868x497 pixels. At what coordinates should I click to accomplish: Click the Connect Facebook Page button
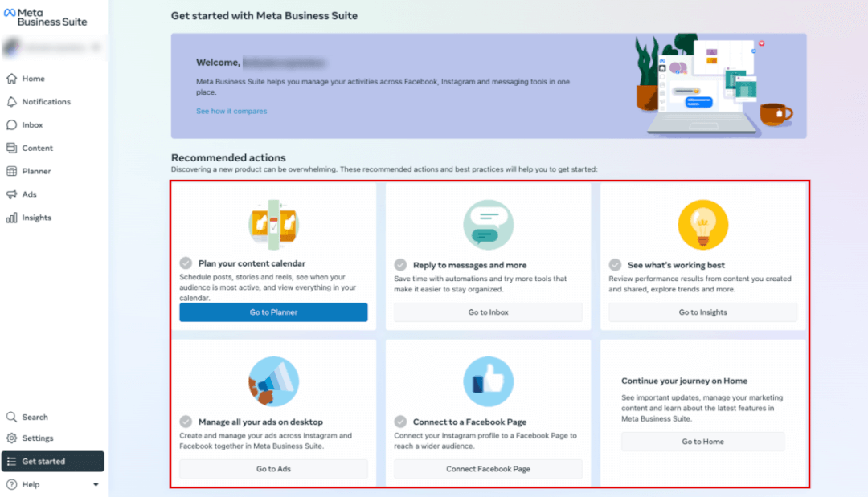pyautogui.click(x=489, y=469)
